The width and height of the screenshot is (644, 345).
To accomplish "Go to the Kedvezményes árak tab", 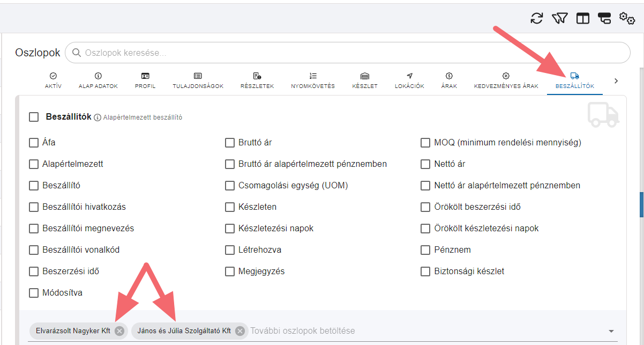I will [506, 80].
